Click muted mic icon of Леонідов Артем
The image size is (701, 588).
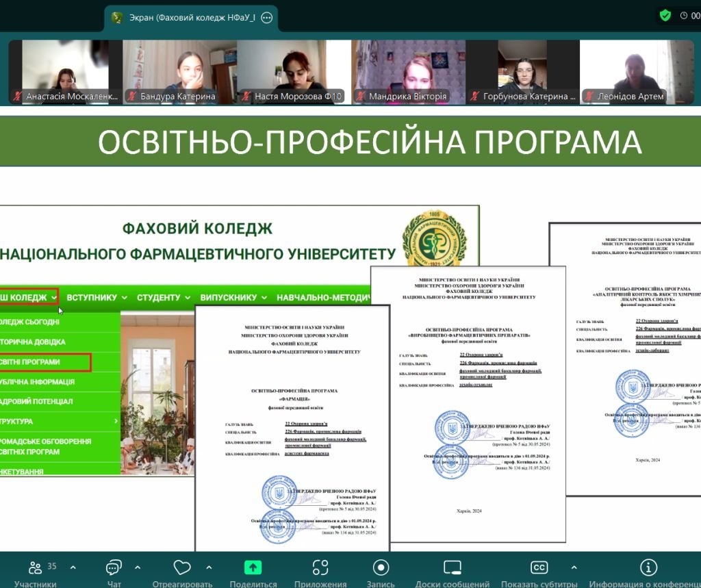coord(589,96)
